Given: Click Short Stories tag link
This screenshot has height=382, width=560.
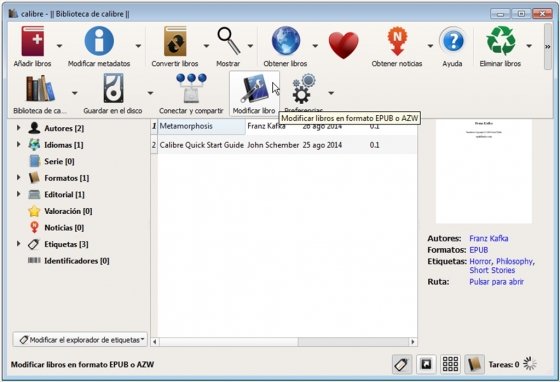Looking at the screenshot, I should pos(492,270).
